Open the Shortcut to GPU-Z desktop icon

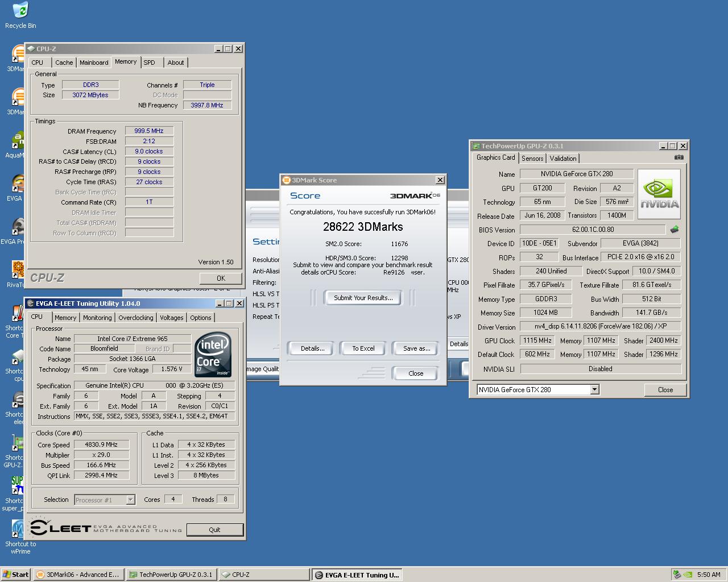(18, 443)
